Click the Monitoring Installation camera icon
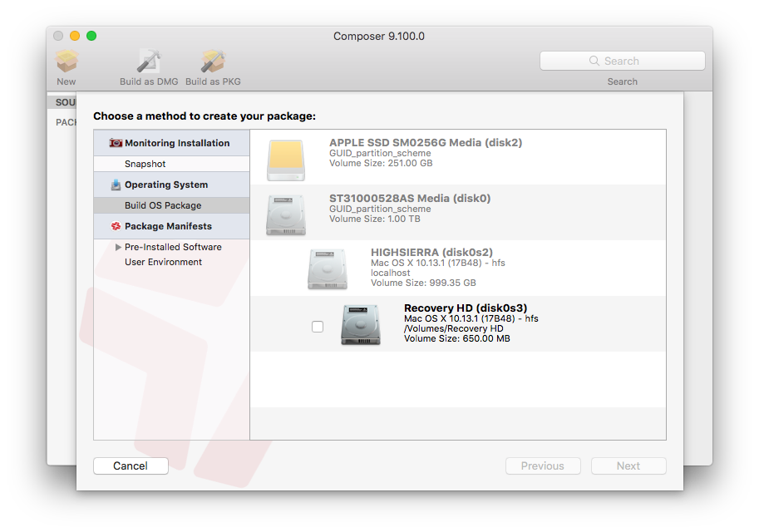This screenshot has width=759, height=532. (x=116, y=143)
